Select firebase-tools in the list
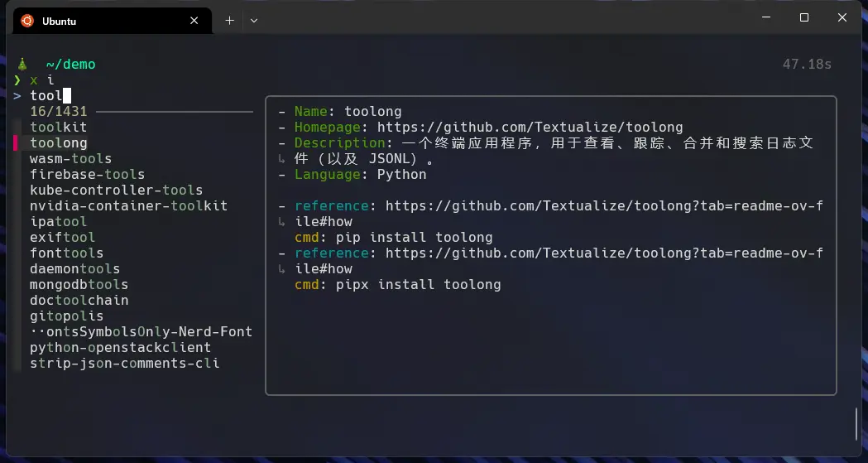The image size is (868, 463). [x=88, y=175]
